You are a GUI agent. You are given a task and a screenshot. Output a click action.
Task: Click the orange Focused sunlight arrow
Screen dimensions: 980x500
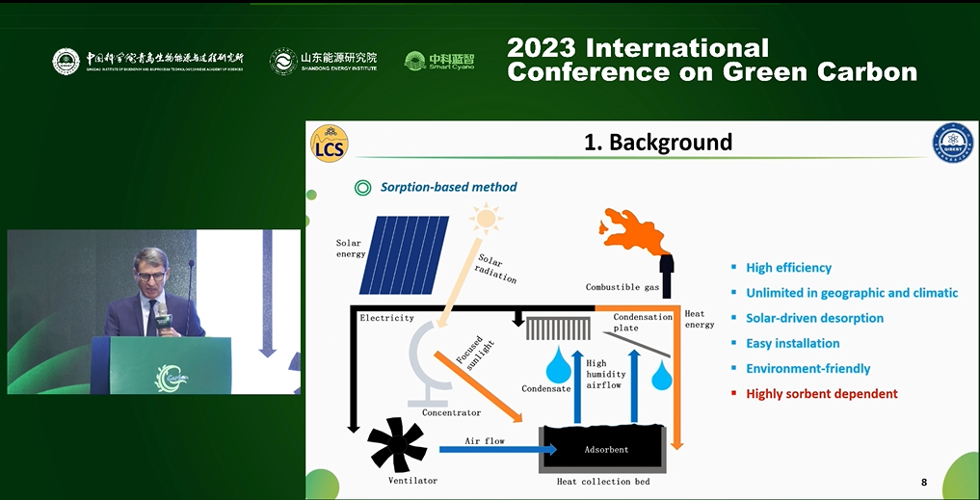(x=478, y=387)
